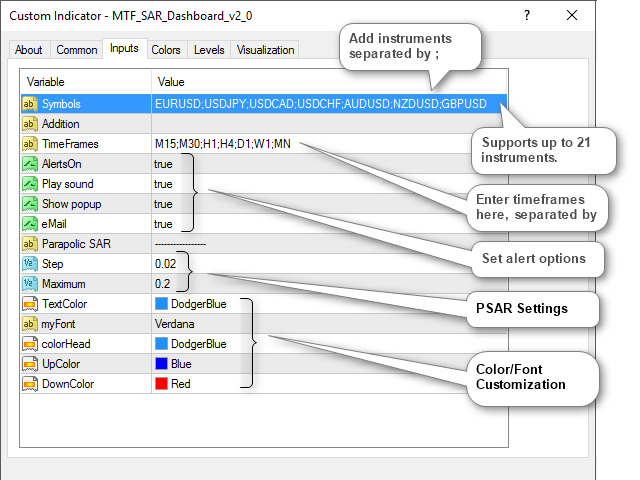
Task: Click the question mark help button
Action: pyautogui.click(x=526, y=15)
